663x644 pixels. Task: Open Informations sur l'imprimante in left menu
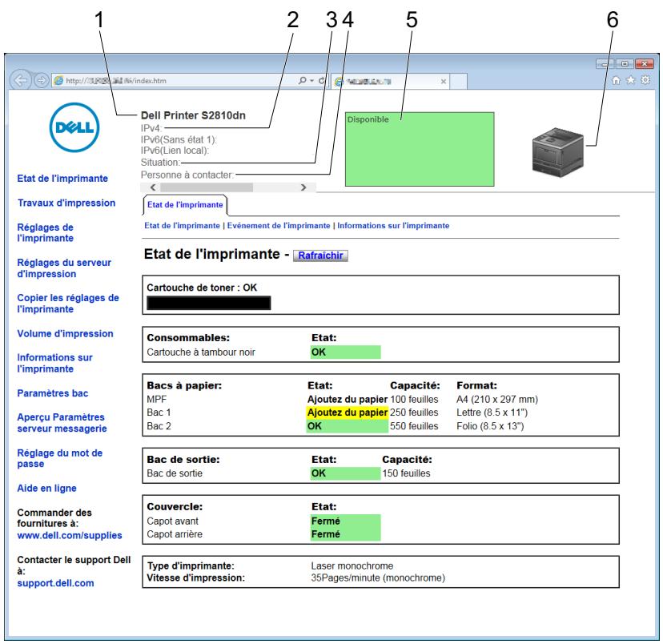54,363
